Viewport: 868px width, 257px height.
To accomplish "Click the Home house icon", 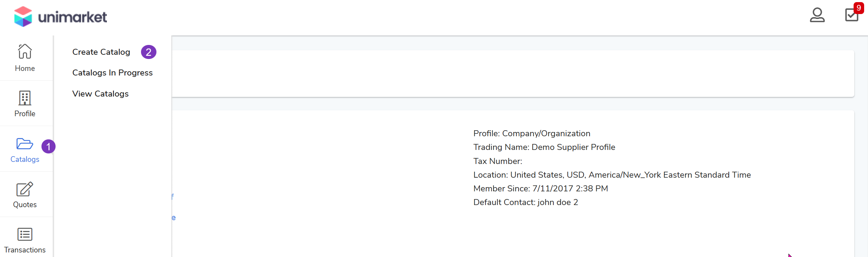I will [25, 51].
